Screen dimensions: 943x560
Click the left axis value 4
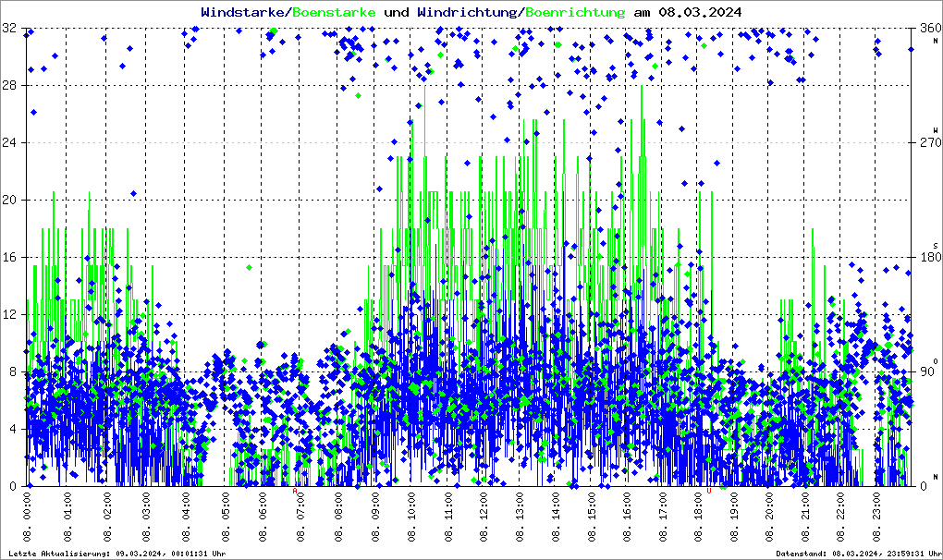click(x=13, y=429)
